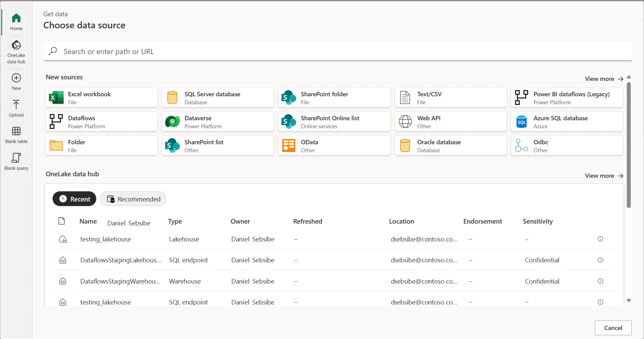Image resolution: width=644 pixels, height=339 pixels.
Task: Switch to the Recent tab
Action: point(75,199)
